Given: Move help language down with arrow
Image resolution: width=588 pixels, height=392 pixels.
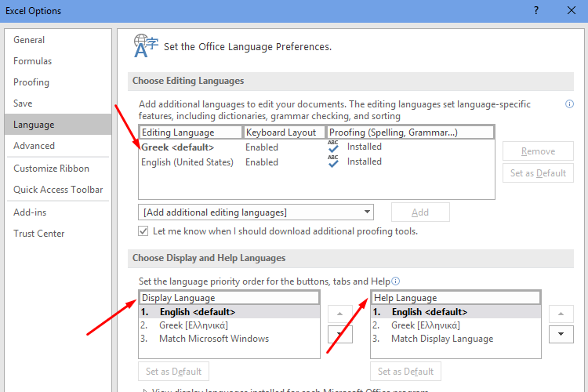Looking at the screenshot, I should point(561,334).
